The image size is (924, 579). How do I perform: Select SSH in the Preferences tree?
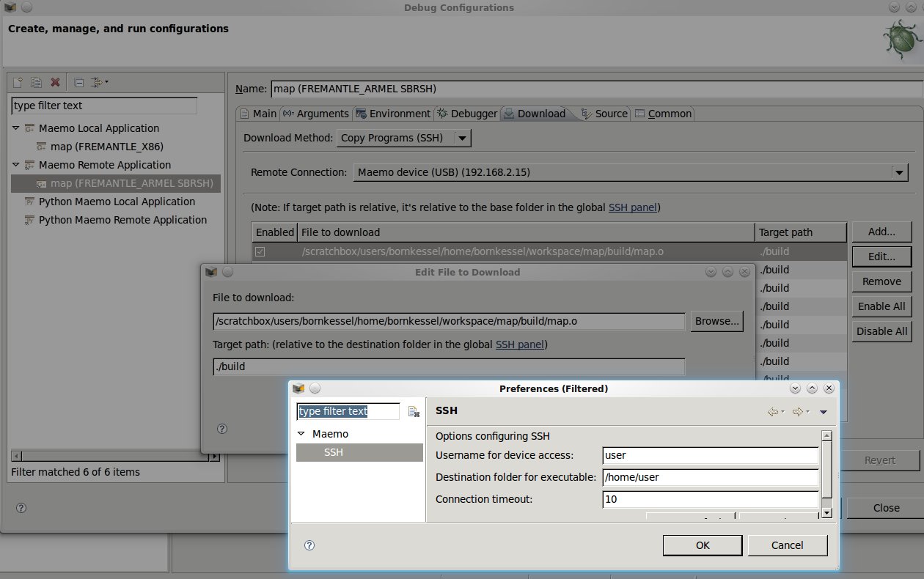(334, 452)
